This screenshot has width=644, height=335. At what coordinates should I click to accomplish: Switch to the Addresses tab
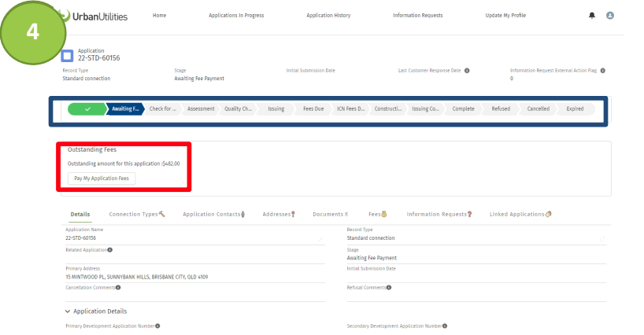(279, 214)
